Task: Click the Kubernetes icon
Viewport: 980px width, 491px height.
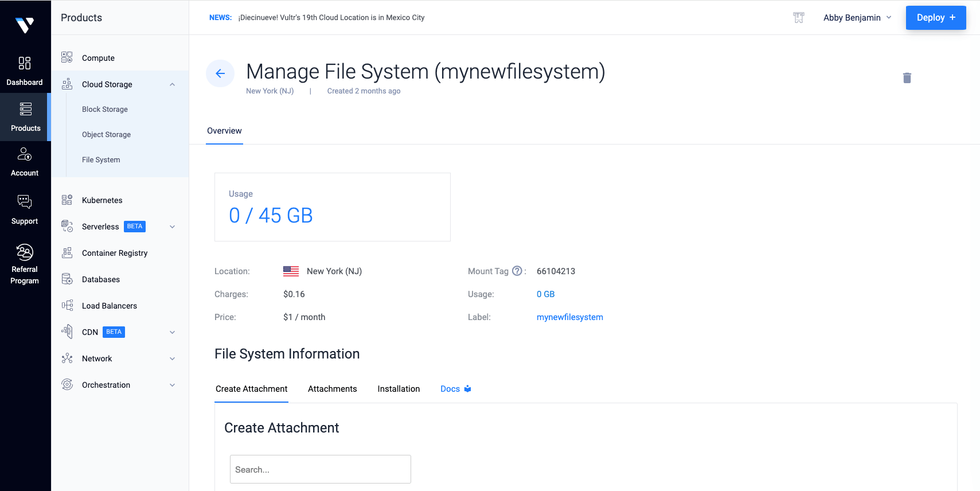Action: (67, 200)
